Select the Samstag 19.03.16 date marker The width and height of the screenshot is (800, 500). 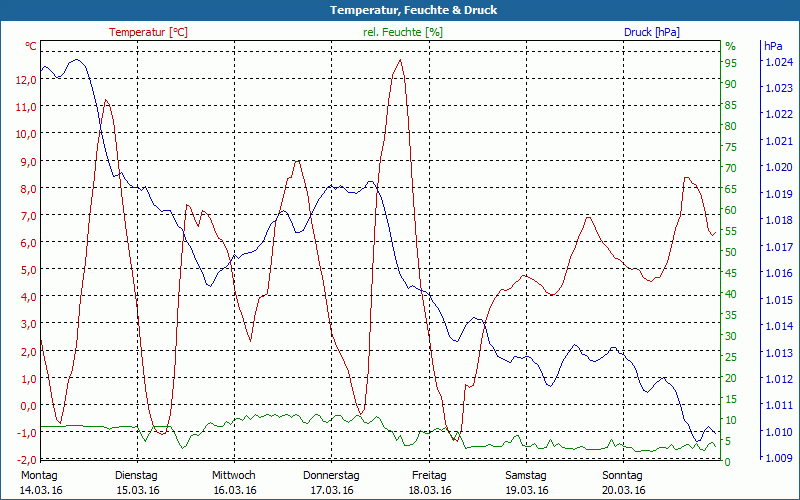526,482
